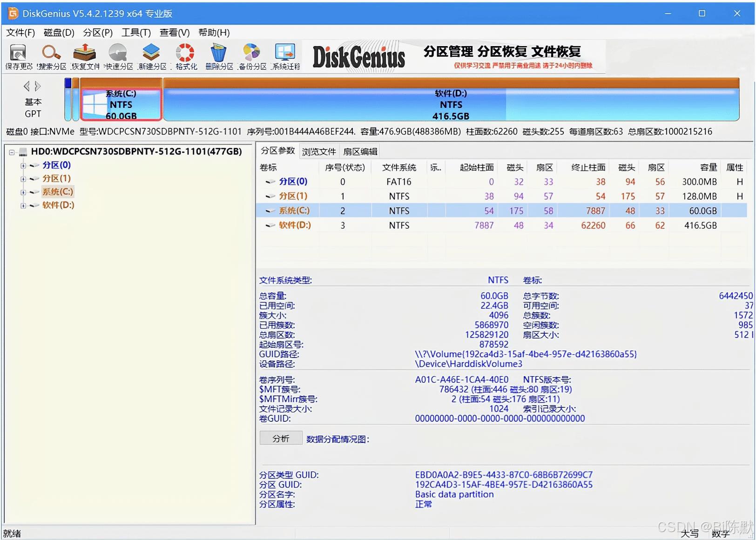
Task: Collapse the HD0 disk tree node
Action: pos(12,152)
